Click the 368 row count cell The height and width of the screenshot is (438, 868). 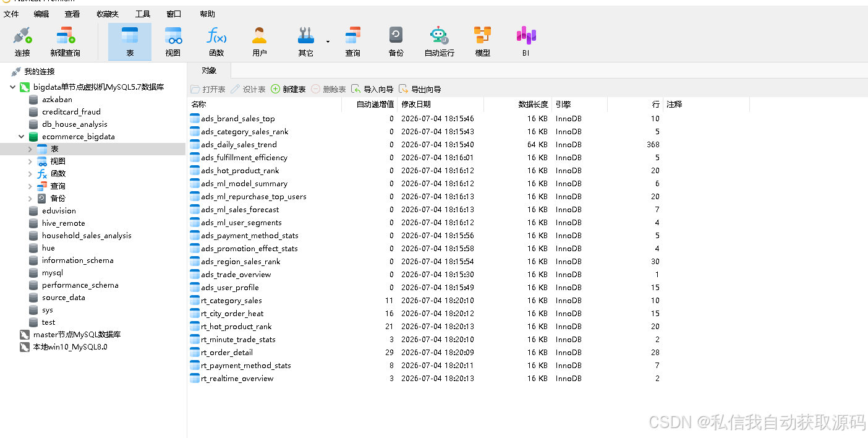653,145
